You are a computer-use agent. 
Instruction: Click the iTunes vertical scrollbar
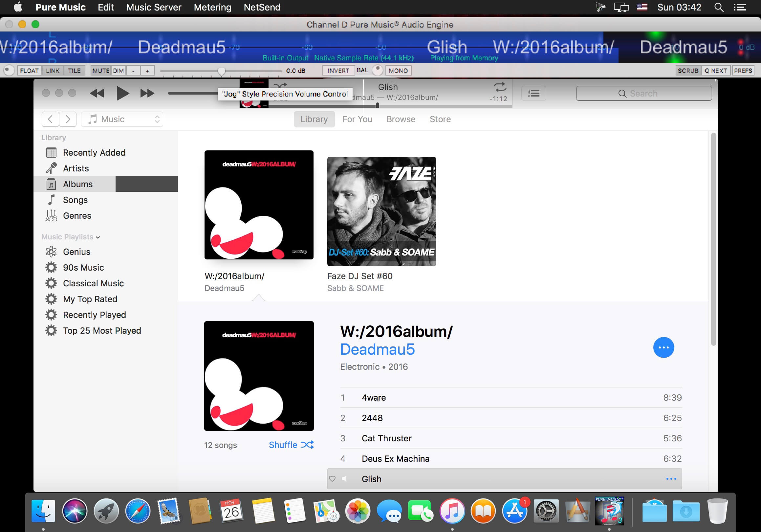713,239
